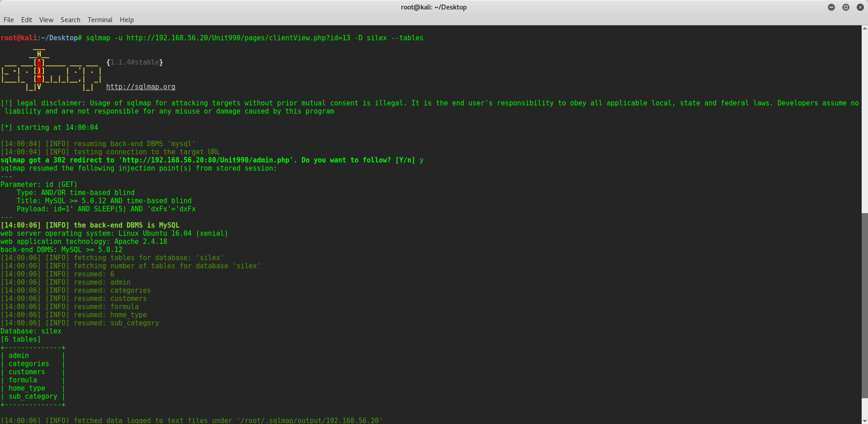Open the Search menu
Viewport: 868px width, 424px height.
71,20
